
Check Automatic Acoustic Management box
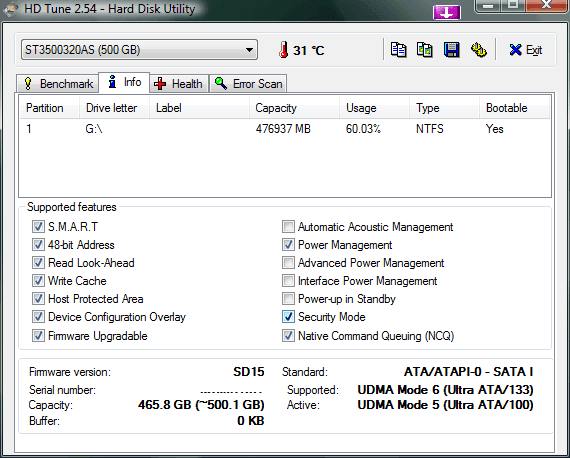tap(288, 226)
